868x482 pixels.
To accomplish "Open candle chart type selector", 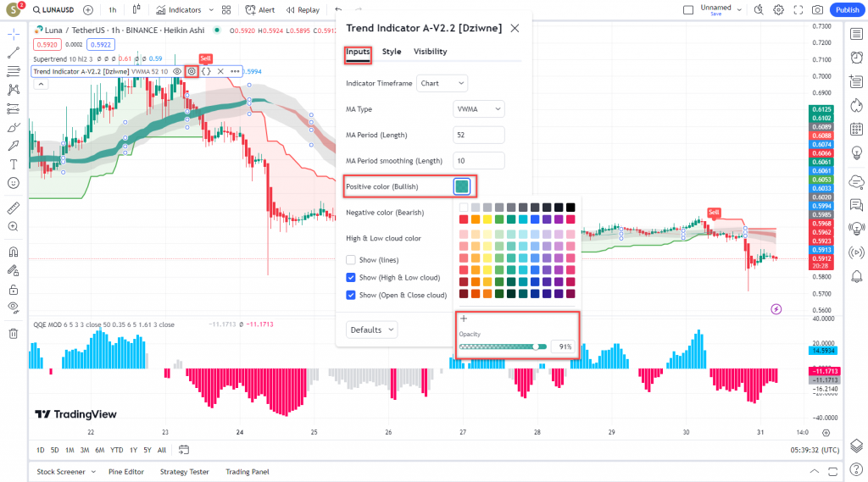I will click(x=136, y=10).
